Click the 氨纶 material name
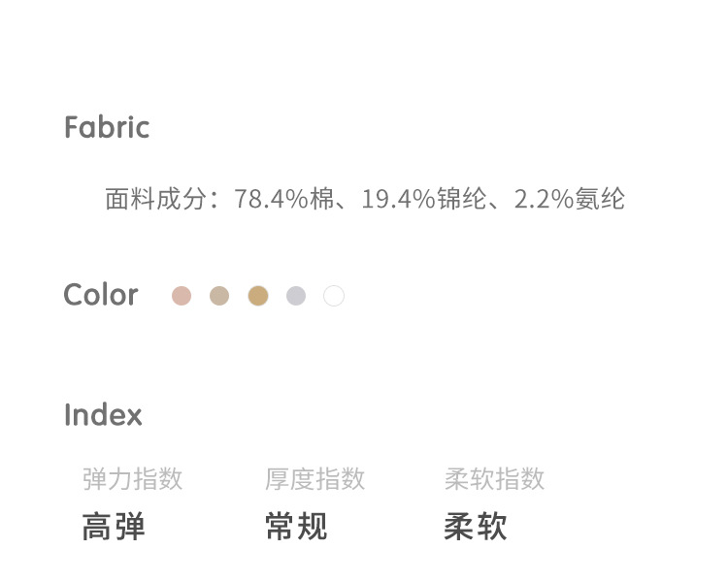 tap(600, 200)
